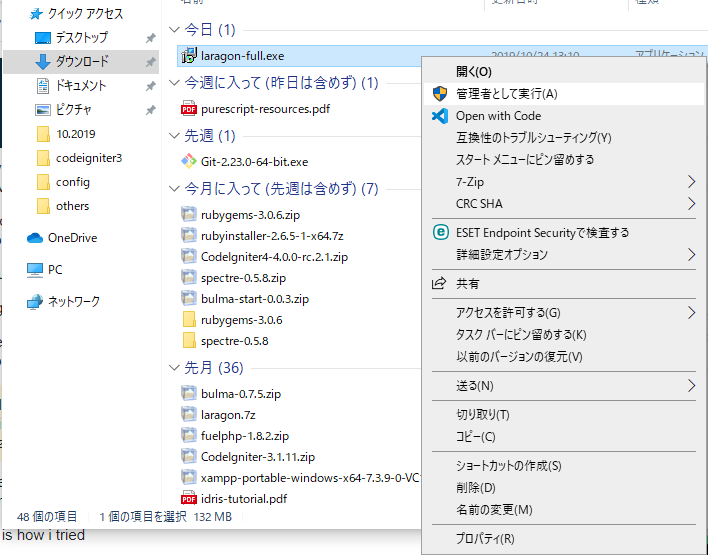Viewport: 708px width, 555px height.
Task: Click the OneDrive cloud icon in sidebar
Action: [x=35, y=238]
